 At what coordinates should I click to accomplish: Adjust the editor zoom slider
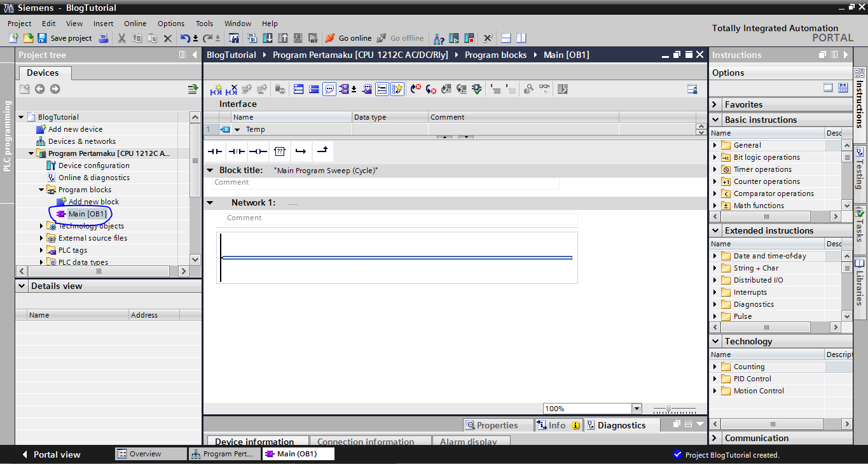pyautogui.click(x=668, y=409)
